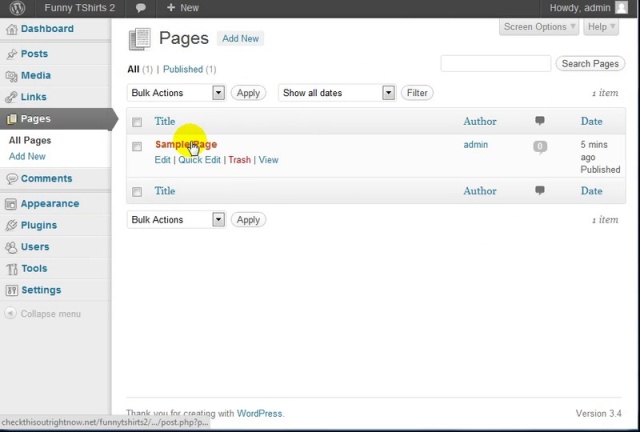Viewport: 640px width, 432px height.
Task: Click the Pages icon in sidebar
Action: (x=12, y=119)
